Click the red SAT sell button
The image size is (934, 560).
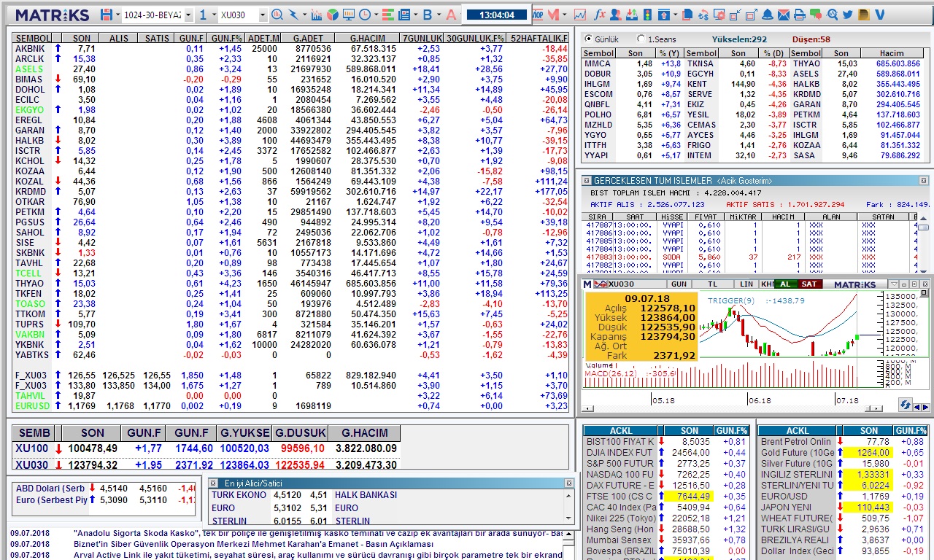[808, 284]
